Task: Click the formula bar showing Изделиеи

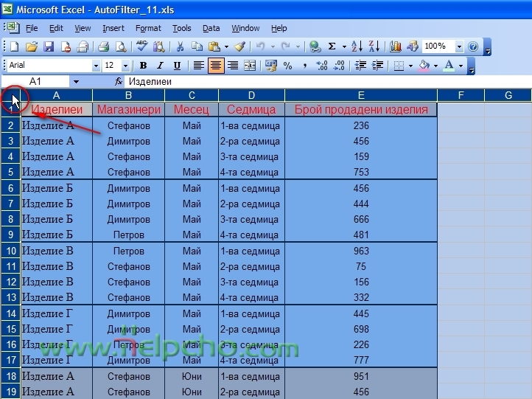Action: coord(328,82)
